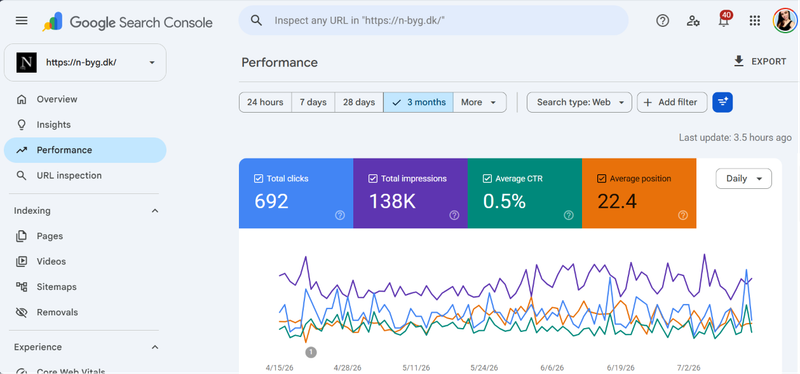This screenshot has height=374, width=800.
Task: Click the blue filter customize button
Action: pos(722,102)
